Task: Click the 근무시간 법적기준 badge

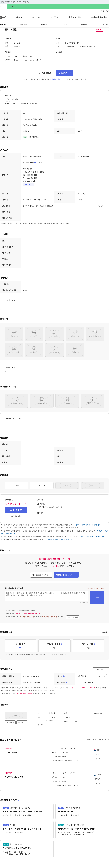Action: coord(29,185)
